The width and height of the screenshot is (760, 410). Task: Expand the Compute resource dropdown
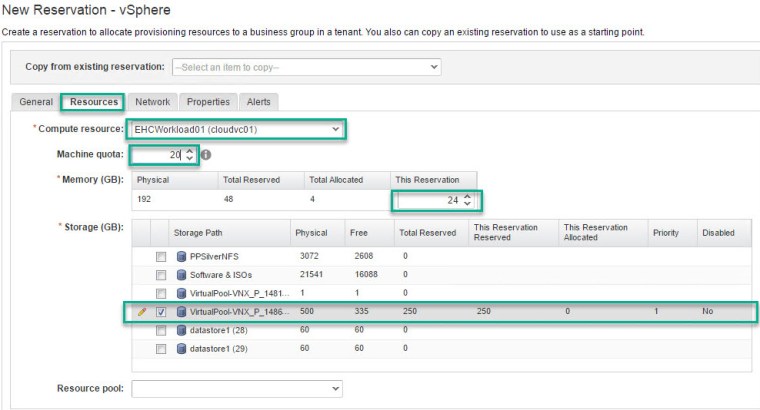coord(236,129)
